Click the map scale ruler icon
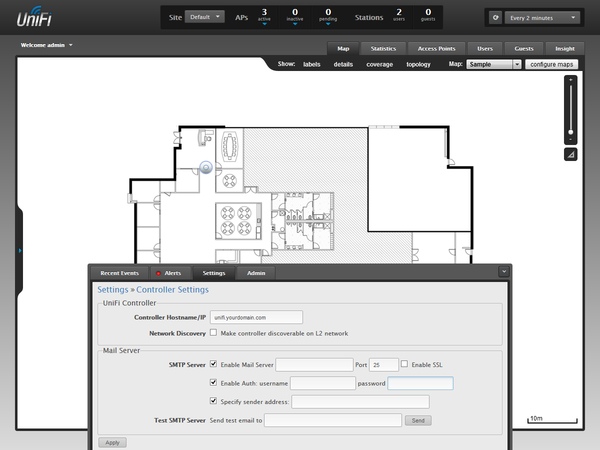The image size is (600, 450). point(570,155)
